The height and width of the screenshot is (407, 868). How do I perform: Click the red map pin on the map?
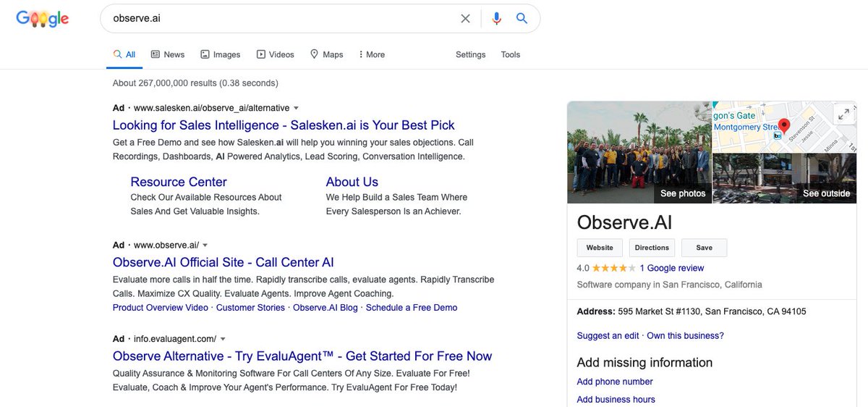point(783,127)
